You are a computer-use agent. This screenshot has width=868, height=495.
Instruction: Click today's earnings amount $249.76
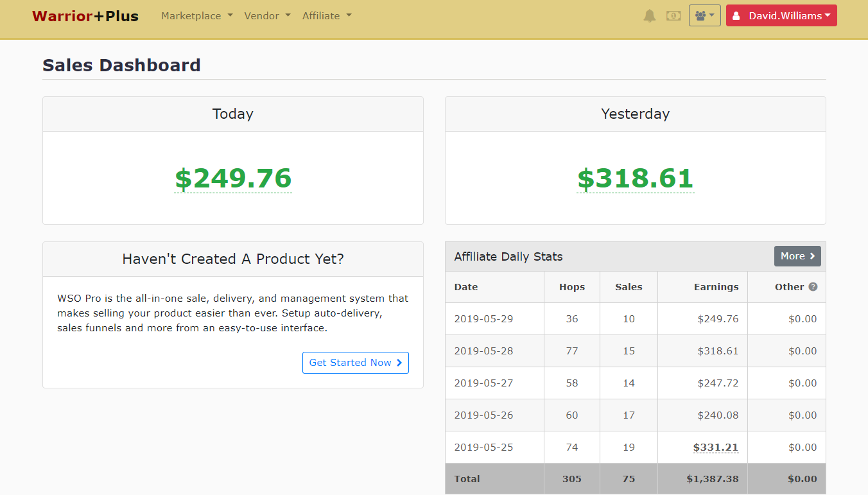[x=233, y=178]
